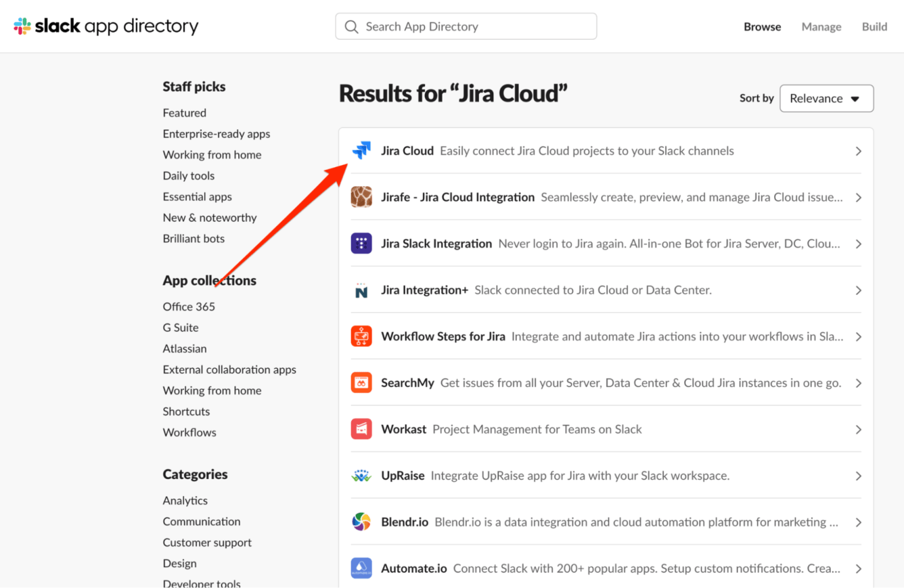
Task: Click the UpRaise app icon
Action: 361,476
